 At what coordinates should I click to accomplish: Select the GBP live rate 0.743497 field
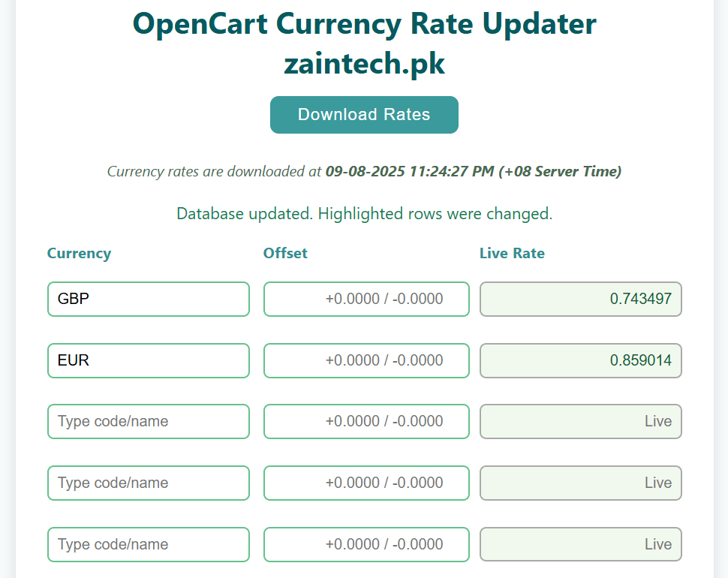point(580,299)
